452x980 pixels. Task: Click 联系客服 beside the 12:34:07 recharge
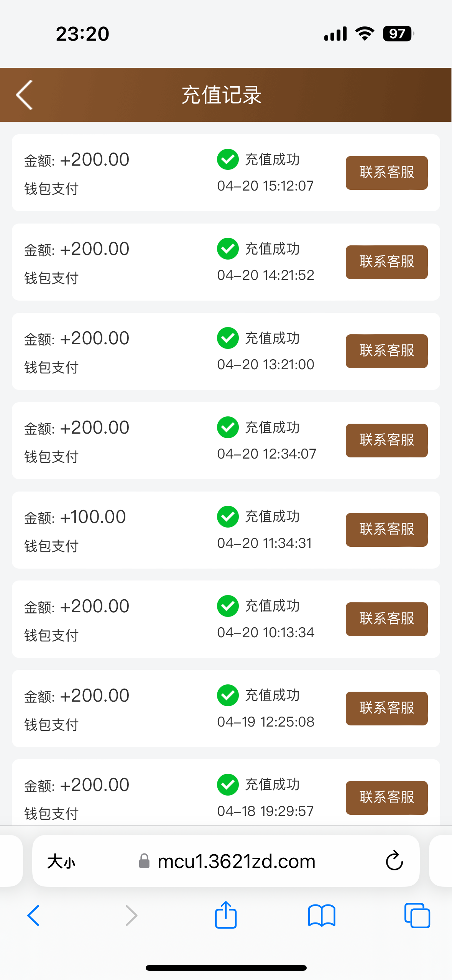tap(386, 440)
